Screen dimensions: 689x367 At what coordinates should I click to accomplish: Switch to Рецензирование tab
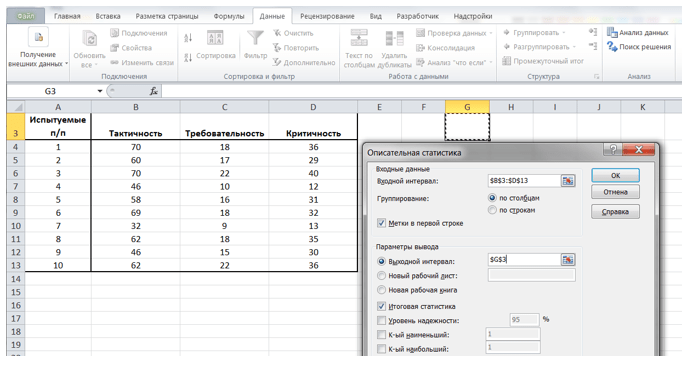[327, 16]
